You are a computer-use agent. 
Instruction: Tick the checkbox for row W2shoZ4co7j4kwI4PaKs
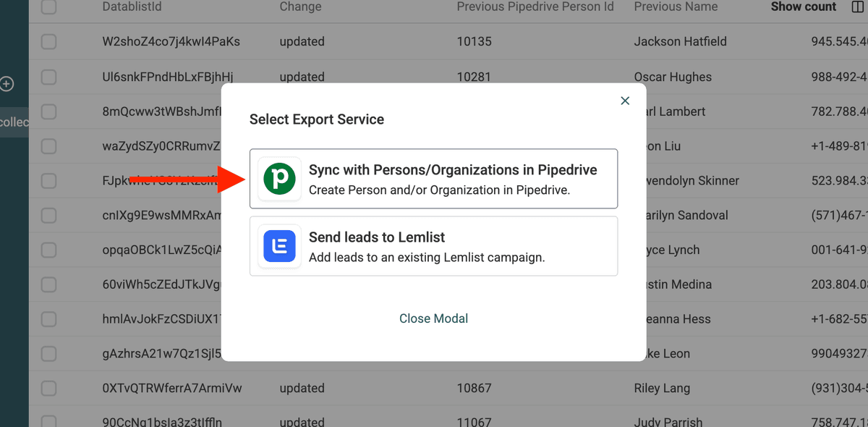click(48, 42)
